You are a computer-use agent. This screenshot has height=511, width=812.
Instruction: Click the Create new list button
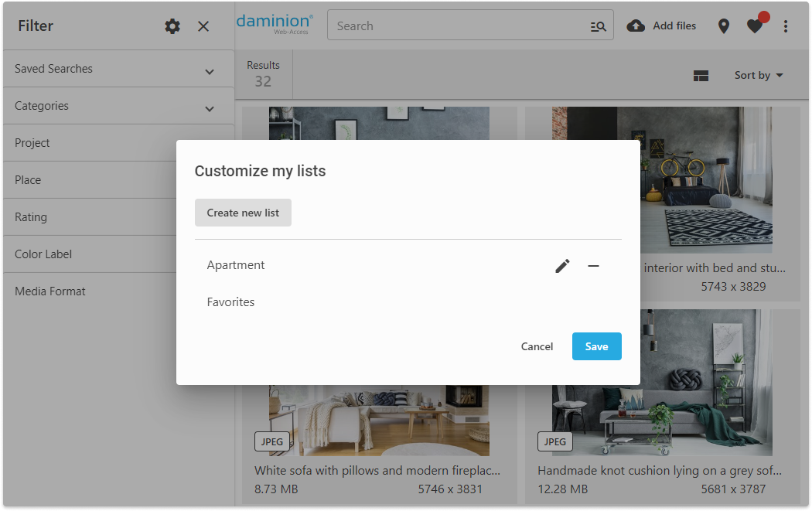(243, 213)
